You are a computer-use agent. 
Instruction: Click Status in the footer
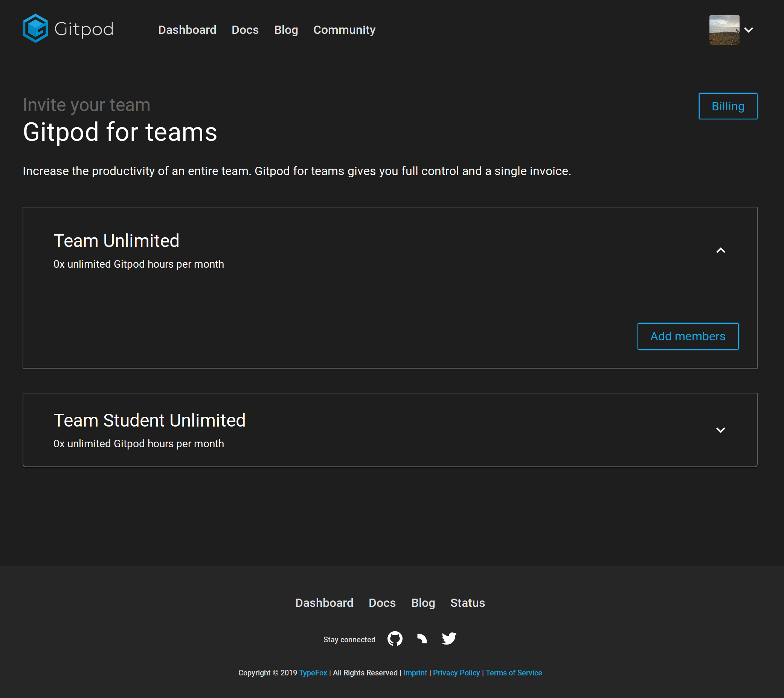tap(468, 603)
